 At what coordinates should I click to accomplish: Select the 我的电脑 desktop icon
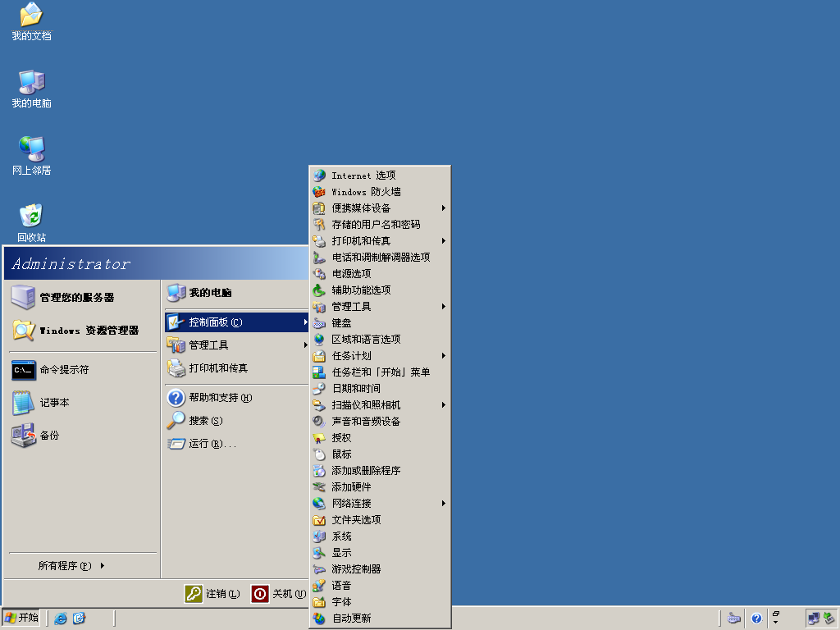(x=31, y=89)
